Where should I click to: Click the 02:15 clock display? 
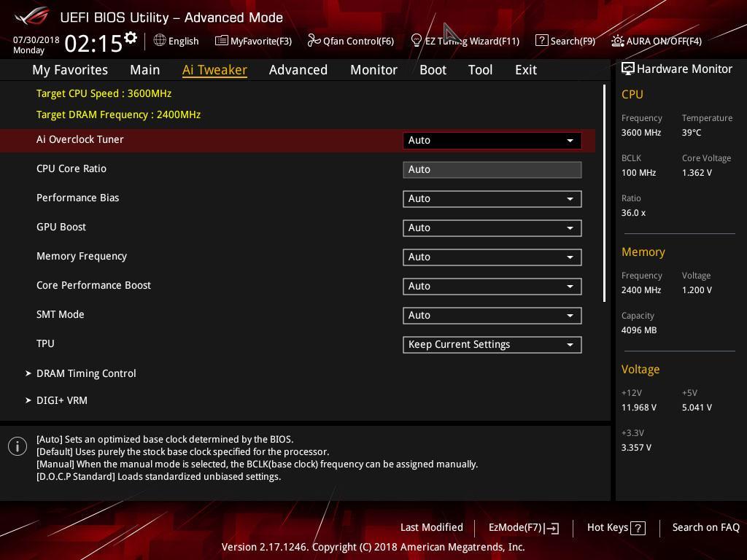[x=93, y=43]
